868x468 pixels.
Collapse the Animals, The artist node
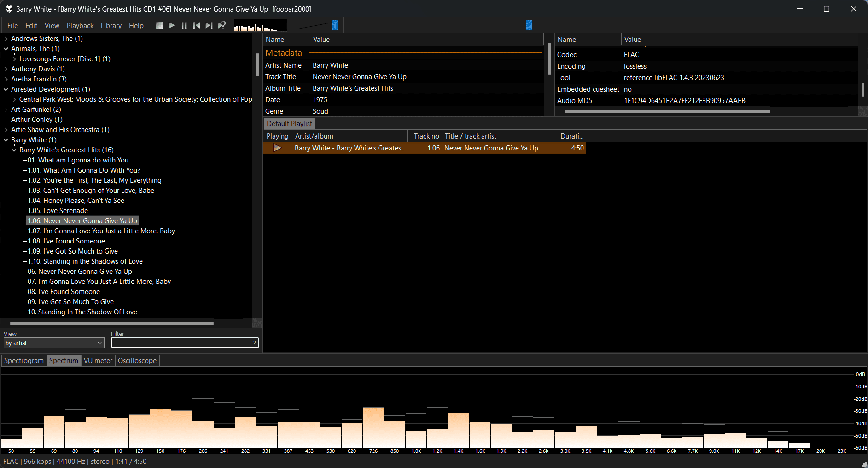(6, 49)
